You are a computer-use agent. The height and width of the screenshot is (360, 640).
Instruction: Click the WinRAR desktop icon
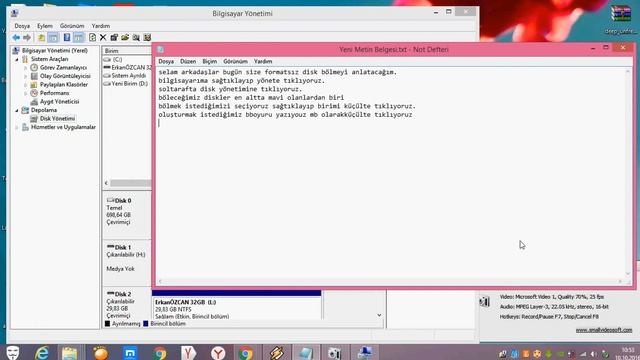[x=621, y=14]
